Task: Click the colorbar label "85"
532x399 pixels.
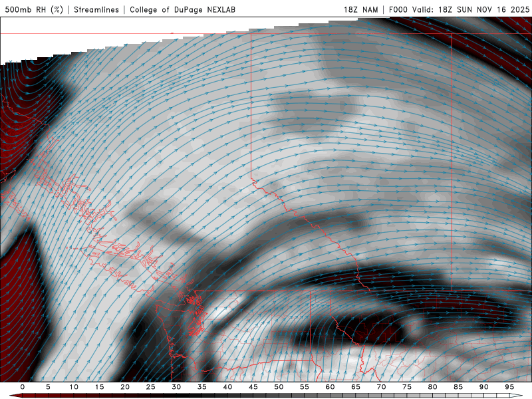Action: [x=458, y=387]
